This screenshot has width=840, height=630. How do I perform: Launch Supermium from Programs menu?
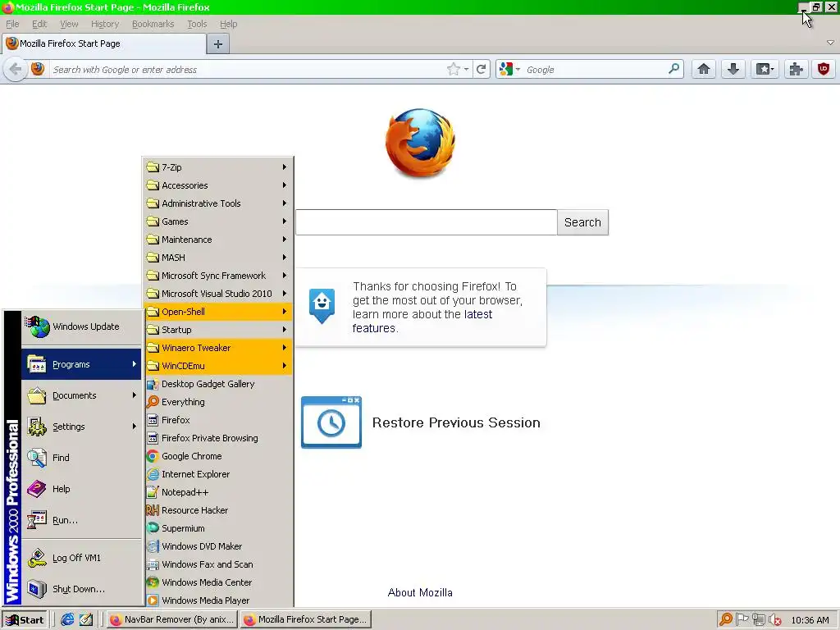(218, 528)
